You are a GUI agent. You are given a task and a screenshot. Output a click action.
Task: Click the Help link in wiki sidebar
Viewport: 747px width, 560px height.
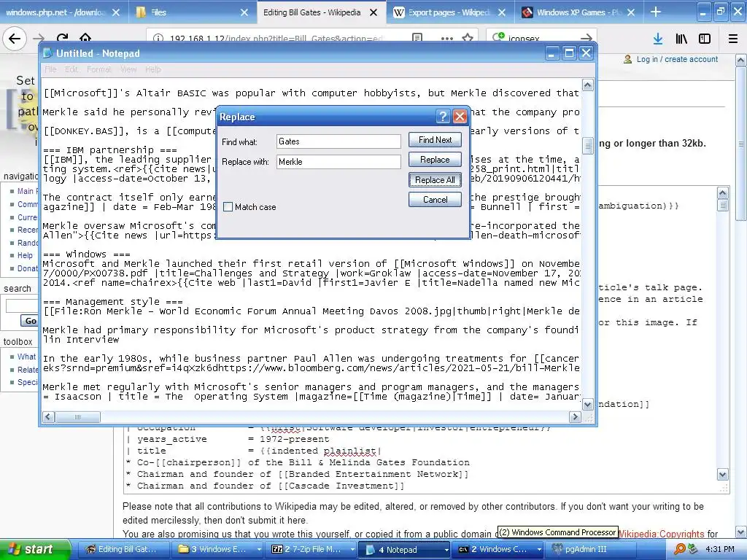coord(26,255)
